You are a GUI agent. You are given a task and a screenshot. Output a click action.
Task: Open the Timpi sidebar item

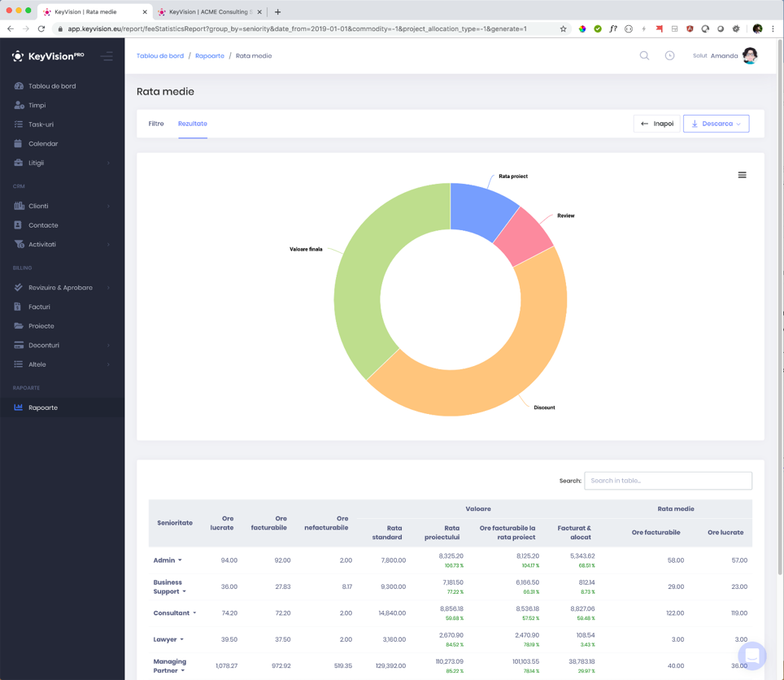coord(37,105)
